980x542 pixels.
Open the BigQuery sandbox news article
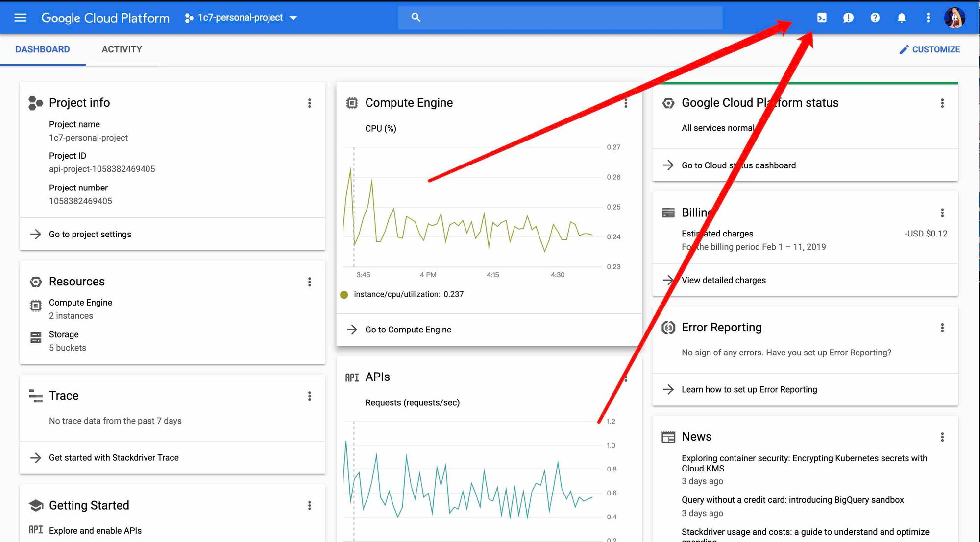[792, 500]
